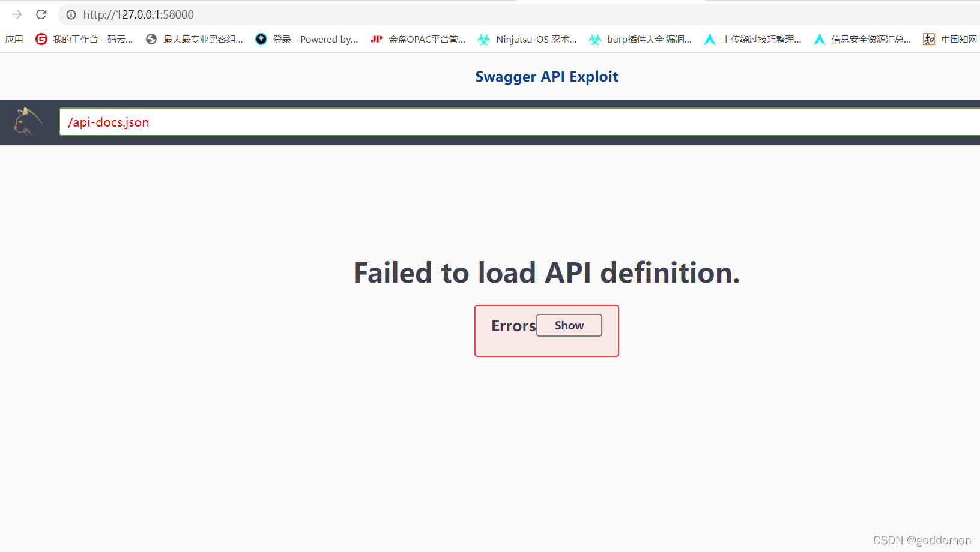Show the Errors details
Image resolution: width=980 pixels, height=552 pixels.
pos(569,325)
